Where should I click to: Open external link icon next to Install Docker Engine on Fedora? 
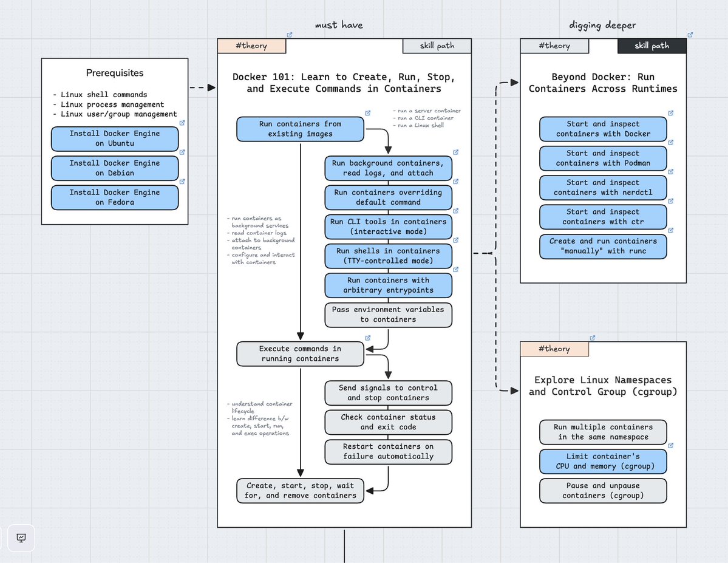(x=182, y=182)
